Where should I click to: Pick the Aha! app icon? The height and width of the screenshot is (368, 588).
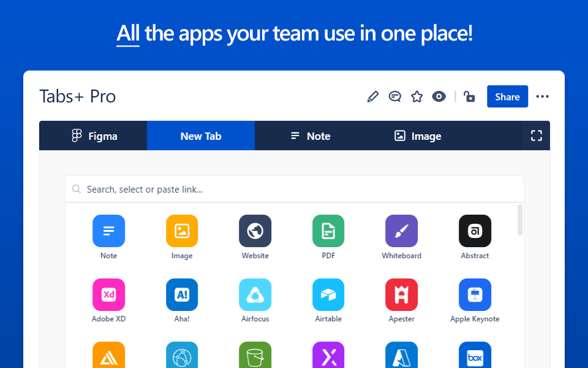coord(182,294)
